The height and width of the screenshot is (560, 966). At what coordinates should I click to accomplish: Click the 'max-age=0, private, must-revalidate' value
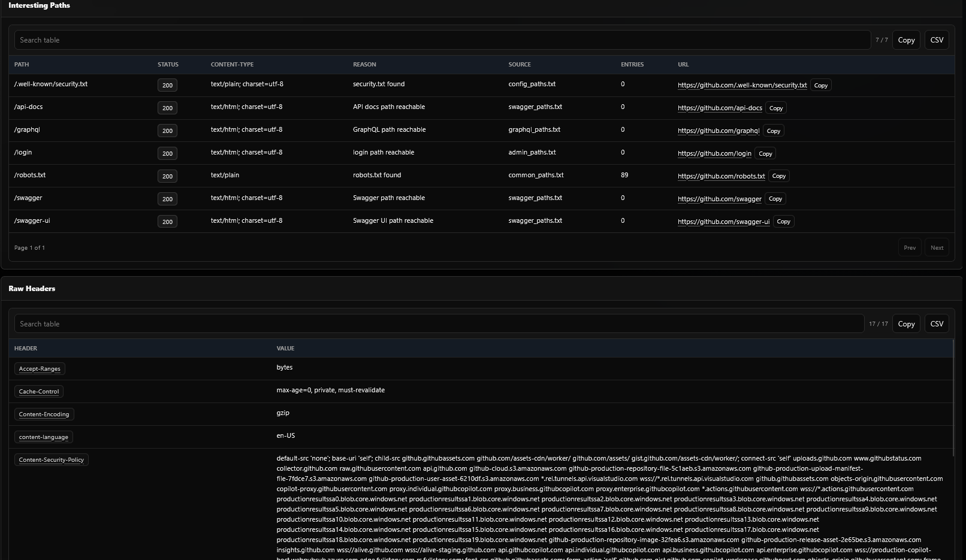[331, 391]
